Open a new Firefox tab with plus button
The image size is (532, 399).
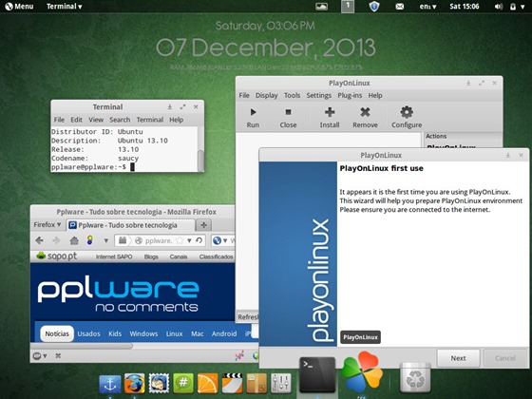pyautogui.click(x=203, y=225)
